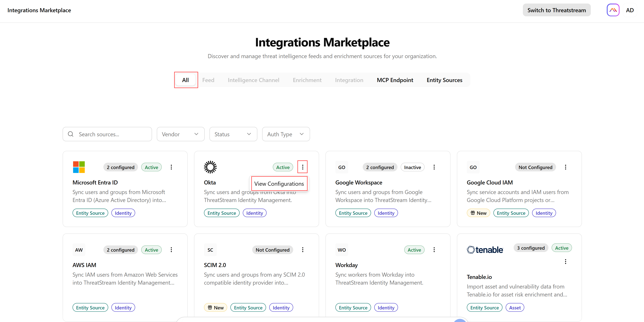644x322 pixels.
Task: Switch to the Entity Sources tab
Action: point(444,80)
